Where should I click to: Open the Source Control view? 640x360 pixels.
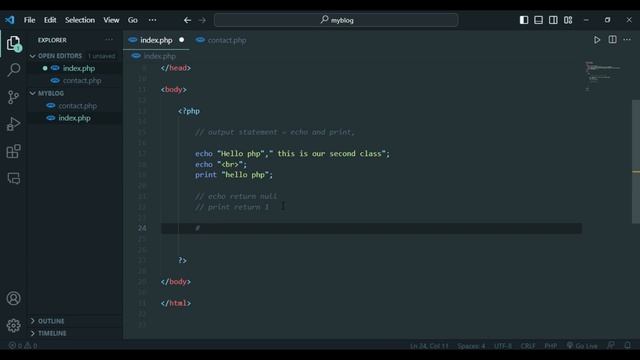click(13, 97)
